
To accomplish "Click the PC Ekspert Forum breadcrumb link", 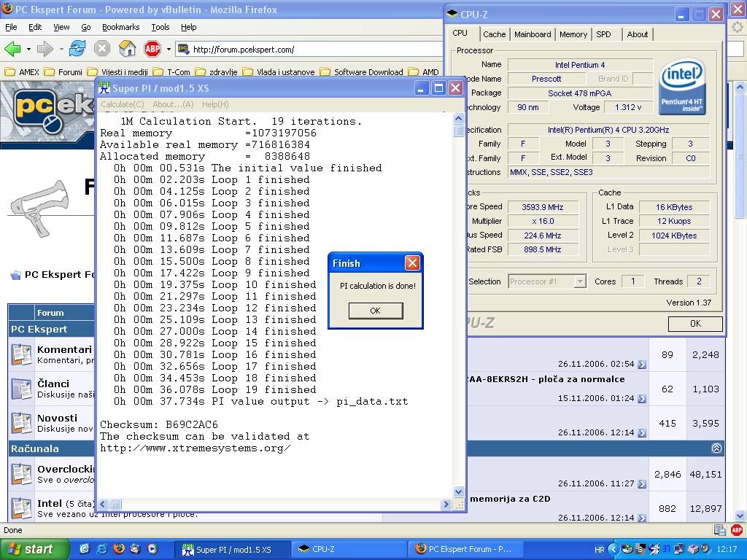I will (x=58, y=274).
